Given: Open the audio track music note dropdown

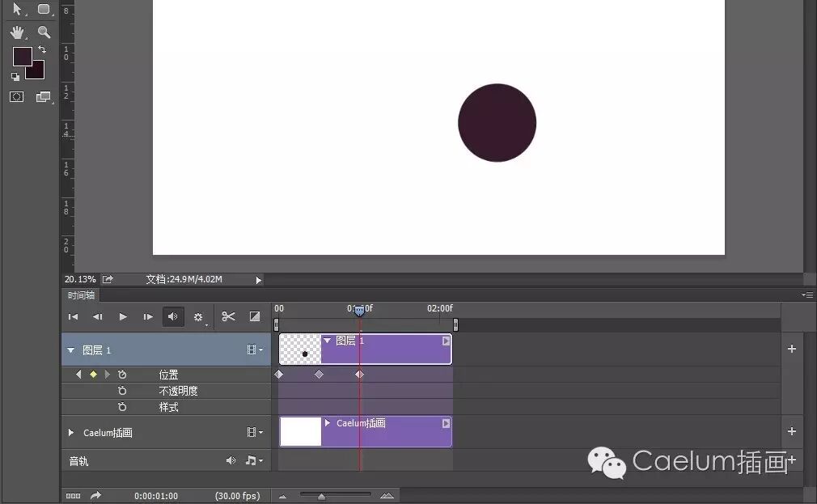Looking at the screenshot, I should coord(252,460).
